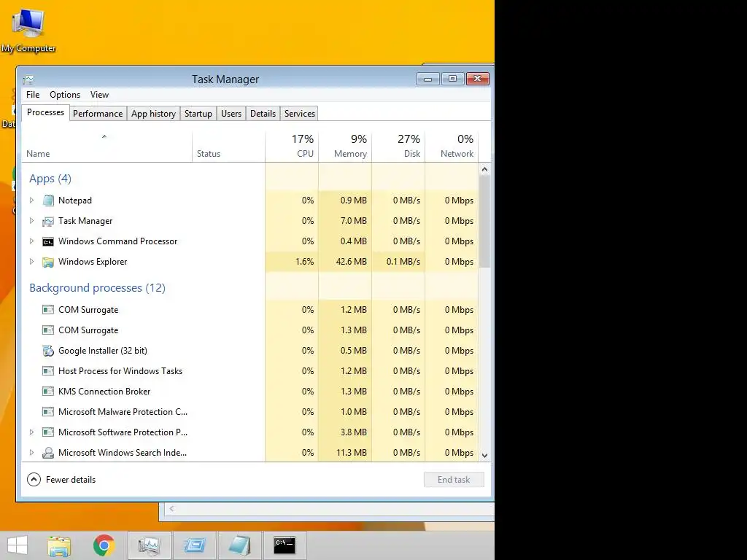Click the Task Manager taskbar button
The width and height of the screenshot is (747, 560).
click(x=149, y=545)
